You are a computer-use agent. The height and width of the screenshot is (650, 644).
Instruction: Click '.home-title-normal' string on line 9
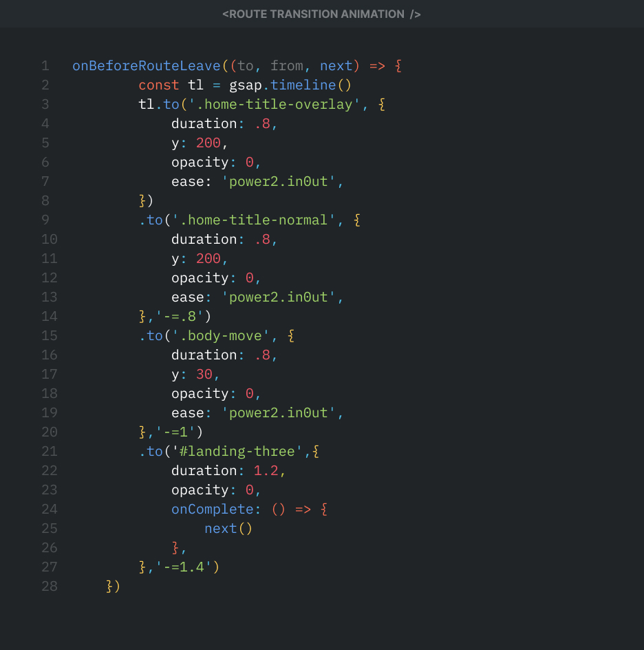253,220
